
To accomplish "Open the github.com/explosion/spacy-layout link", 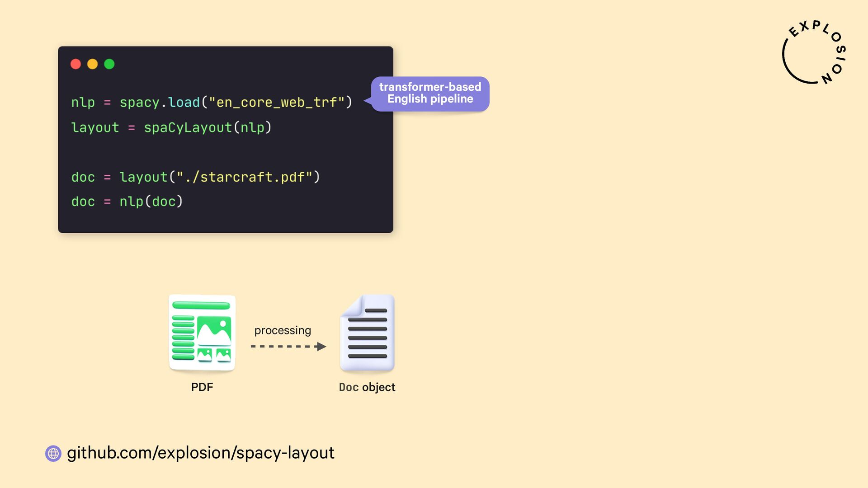I will point(200,453).
